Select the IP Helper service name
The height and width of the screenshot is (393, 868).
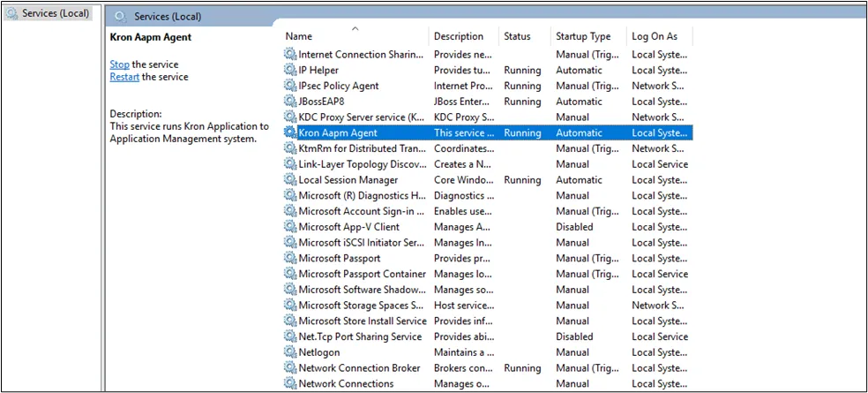(318, 70)
